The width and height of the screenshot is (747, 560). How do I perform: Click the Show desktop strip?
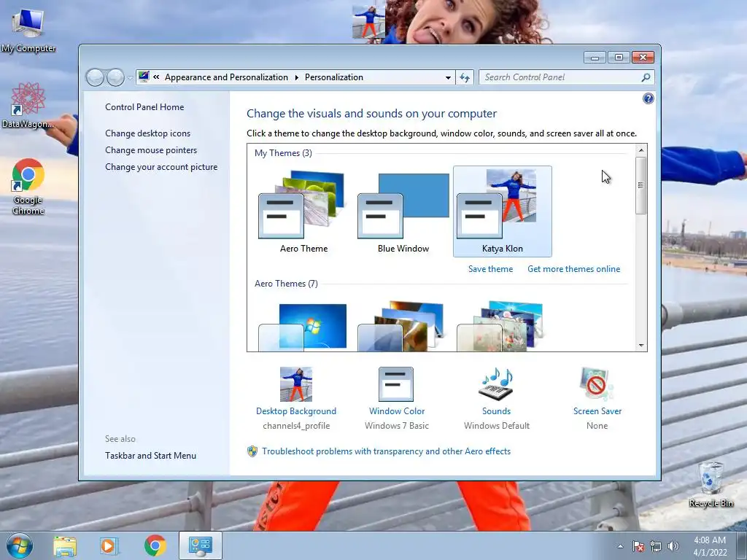pyautogui.click(x=743, y=545)
